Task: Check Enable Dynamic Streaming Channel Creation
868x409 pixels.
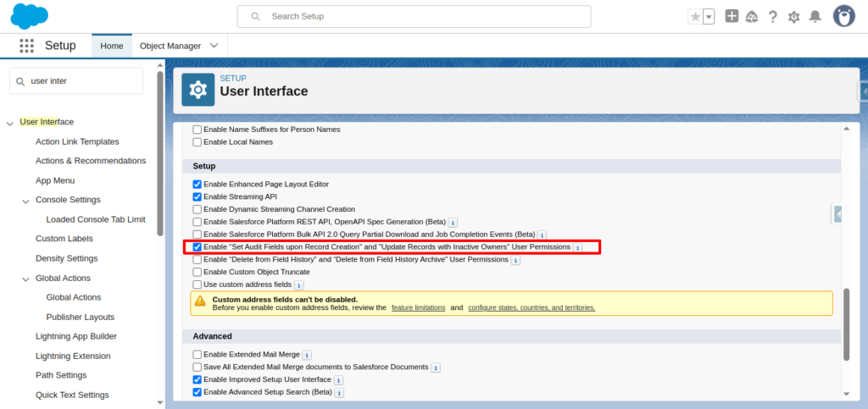Action: [197, 209]
